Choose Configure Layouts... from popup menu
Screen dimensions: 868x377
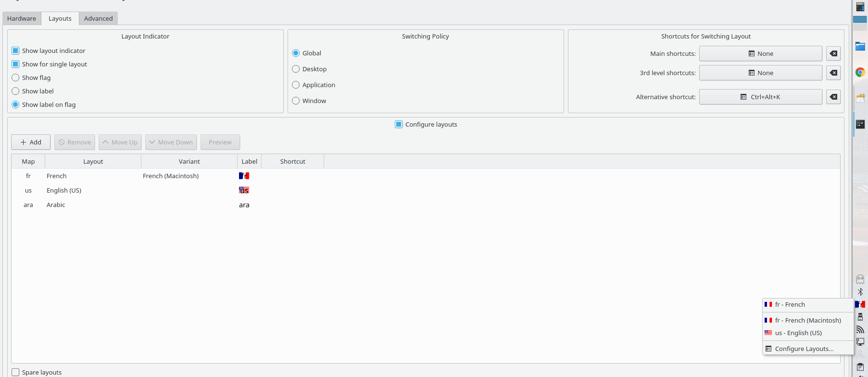coord(808,349)
